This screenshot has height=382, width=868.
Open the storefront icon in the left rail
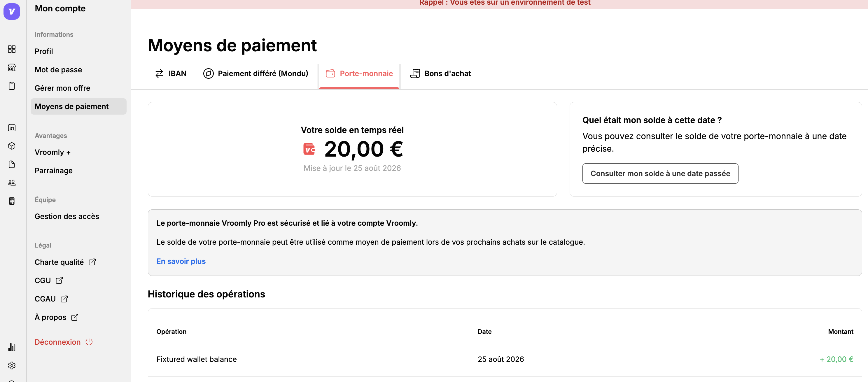(12, 67)
